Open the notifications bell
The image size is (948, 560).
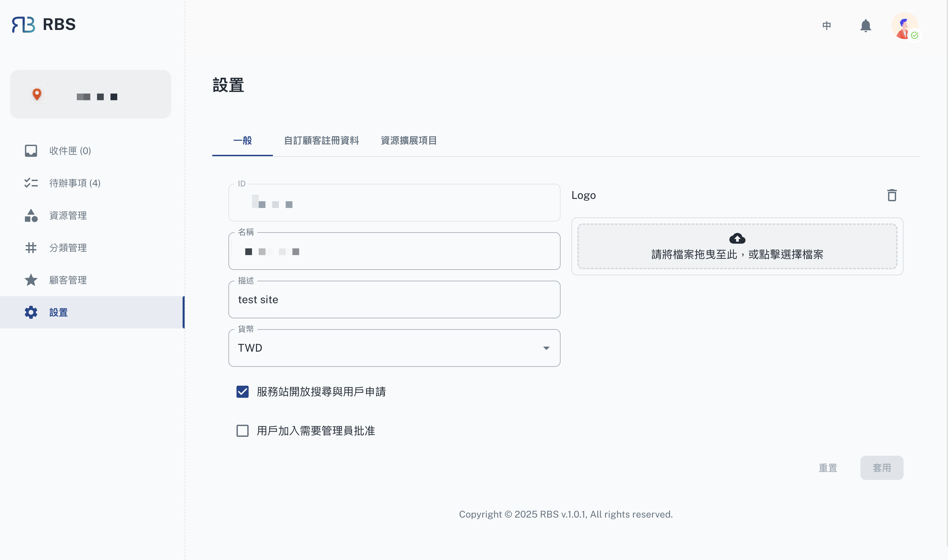[x=865, y=26]
